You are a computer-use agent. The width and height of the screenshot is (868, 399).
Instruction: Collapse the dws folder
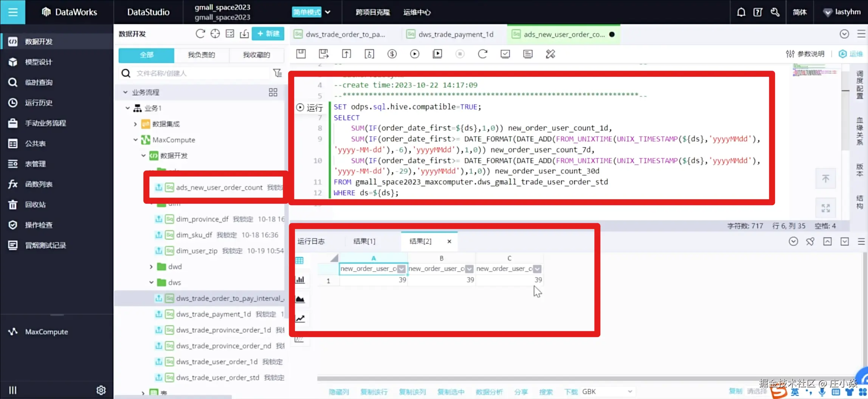[151, 283]
